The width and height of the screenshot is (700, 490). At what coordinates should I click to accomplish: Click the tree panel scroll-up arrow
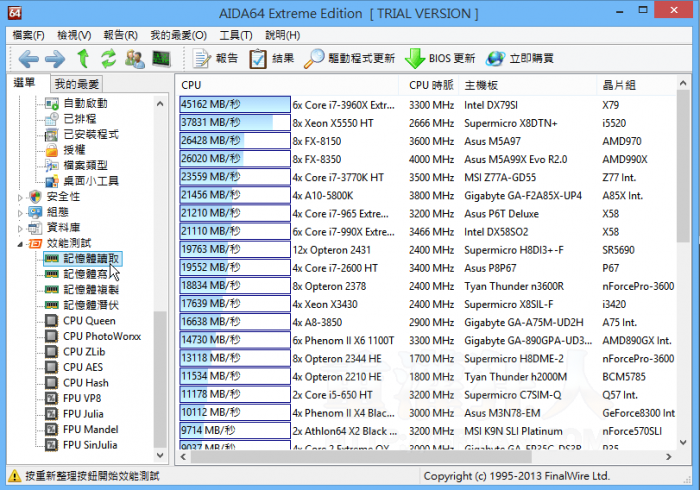coord(160,104)
